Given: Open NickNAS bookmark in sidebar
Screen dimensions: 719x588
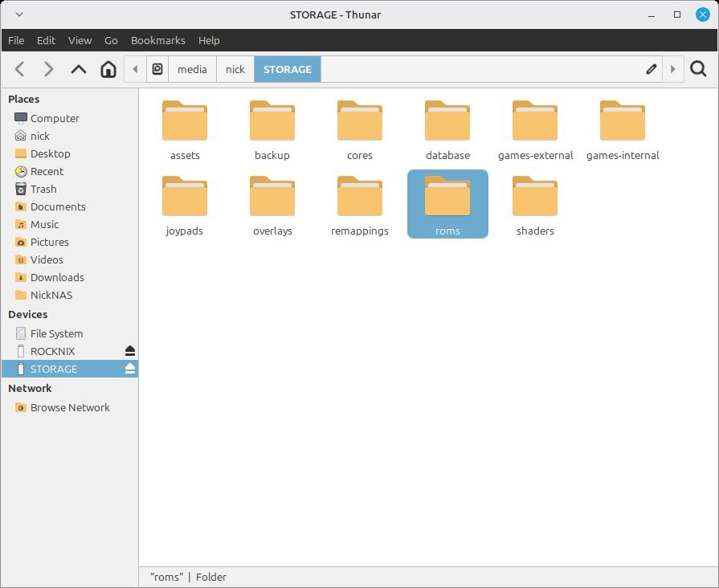Looking at the screenshot, I should tap(70, 295).
